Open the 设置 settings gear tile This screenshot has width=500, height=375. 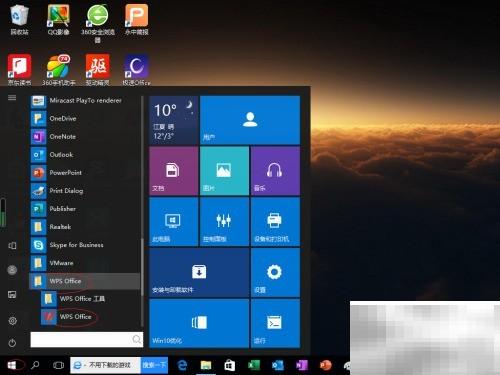click(275, 272)
